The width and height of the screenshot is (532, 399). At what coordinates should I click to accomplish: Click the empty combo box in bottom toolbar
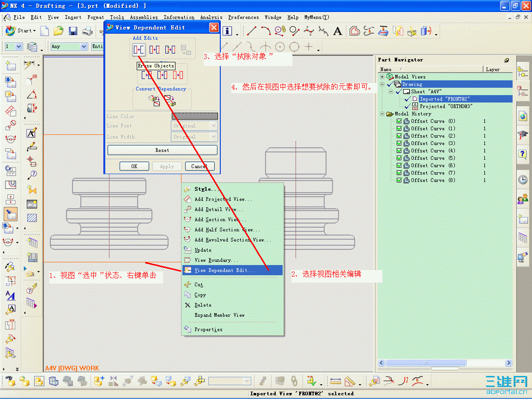coord(230,381)
